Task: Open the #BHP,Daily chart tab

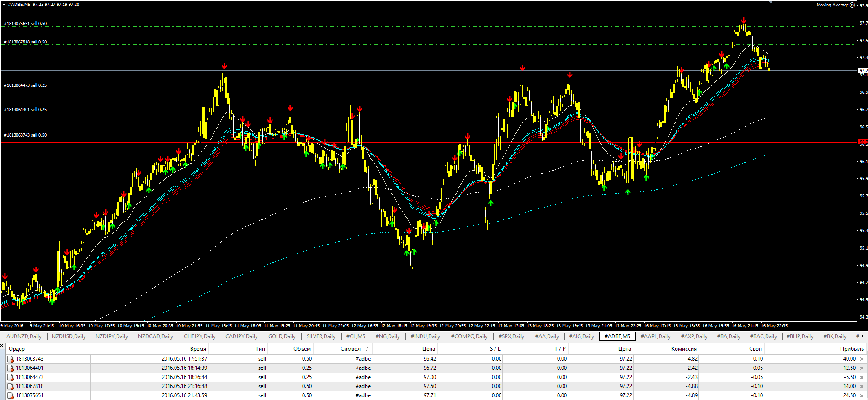Action: tap(800, 336)
